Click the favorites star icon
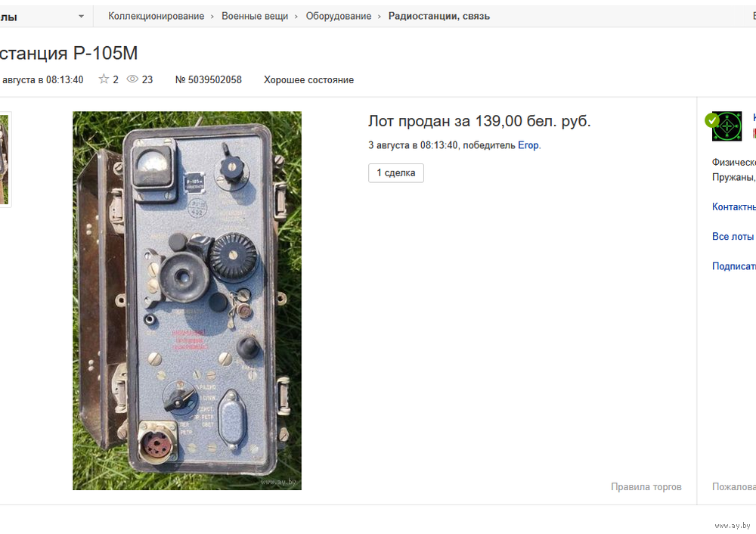This screenshot has width=756, height=534. 104,79
